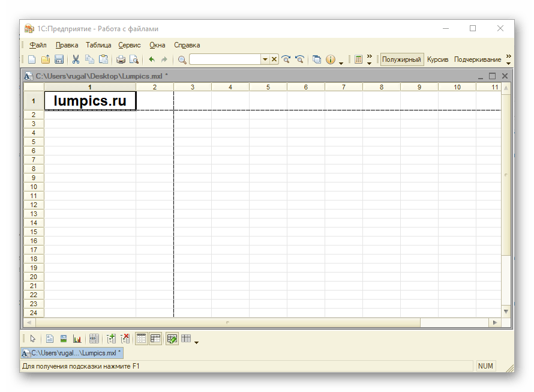The width and height of the screenshot is (534, 392).
Task: Toggle Курсив italic formatting
Action: point(437,59)
